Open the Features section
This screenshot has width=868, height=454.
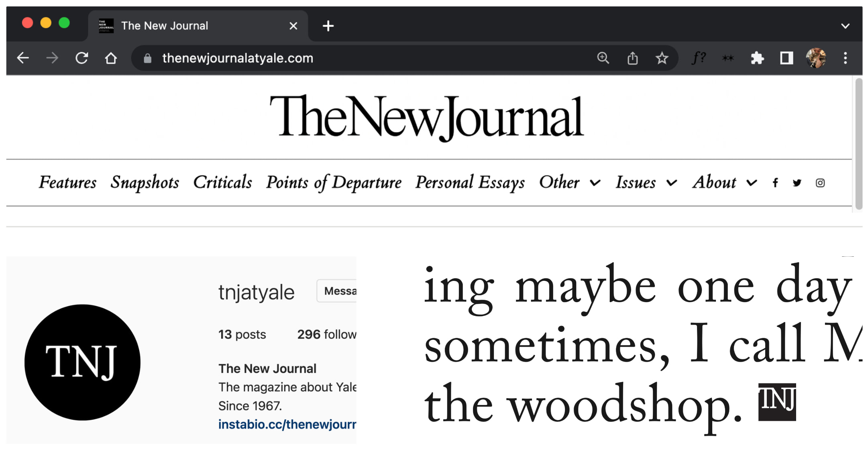tap(67, 183)
